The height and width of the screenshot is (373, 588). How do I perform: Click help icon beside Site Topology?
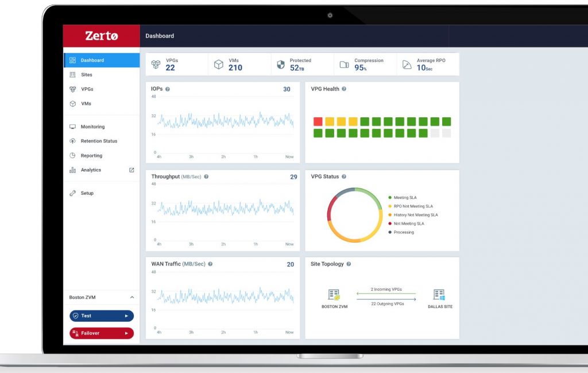point(349,264)
